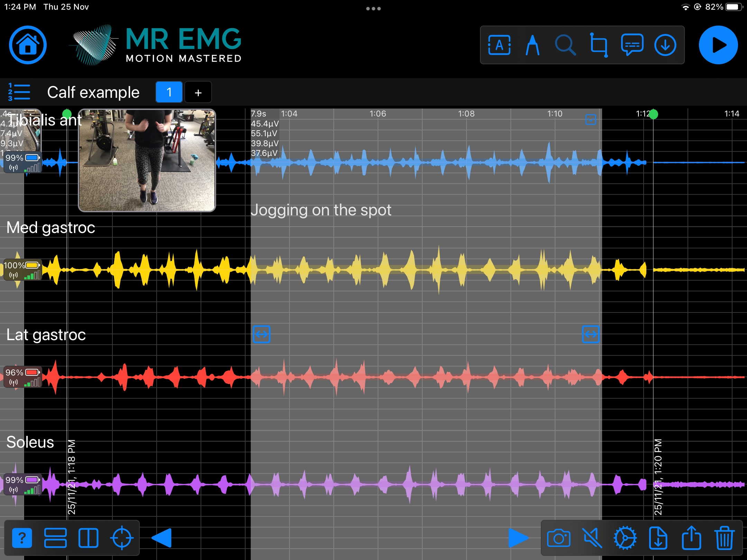This screenshot has width=747, height=560.
Task: Step forward with right arrow
Action: [x=518, y=538]
